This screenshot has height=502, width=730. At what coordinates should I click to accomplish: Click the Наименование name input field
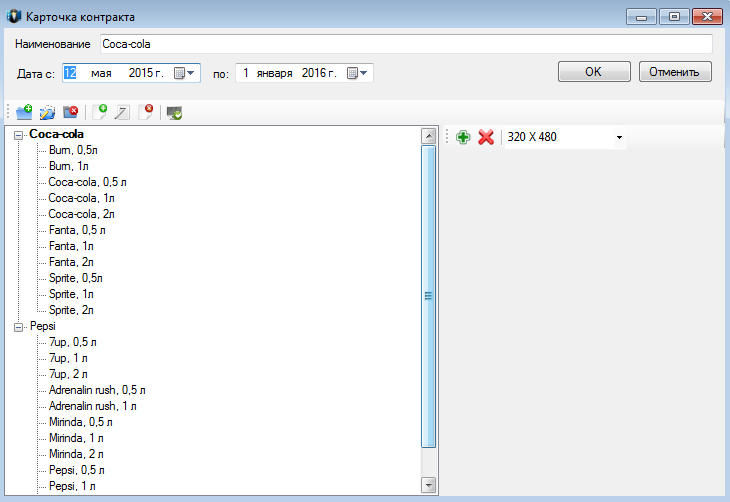[x=406, y=44]
